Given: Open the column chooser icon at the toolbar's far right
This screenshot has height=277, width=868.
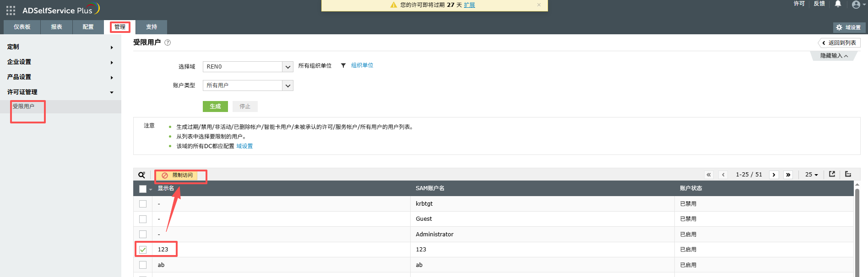Looking at the screenshot, I should (848, 174).
